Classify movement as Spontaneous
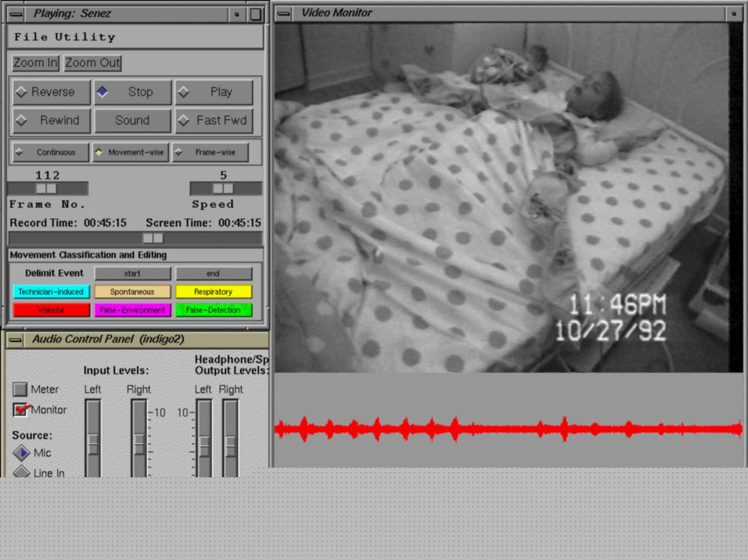 coord(132,292)
